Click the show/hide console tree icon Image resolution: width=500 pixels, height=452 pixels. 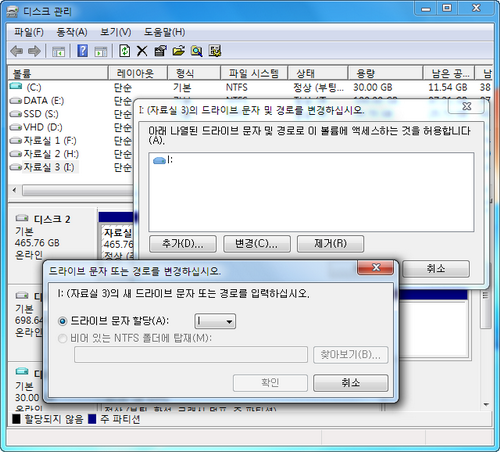[58, 51]
